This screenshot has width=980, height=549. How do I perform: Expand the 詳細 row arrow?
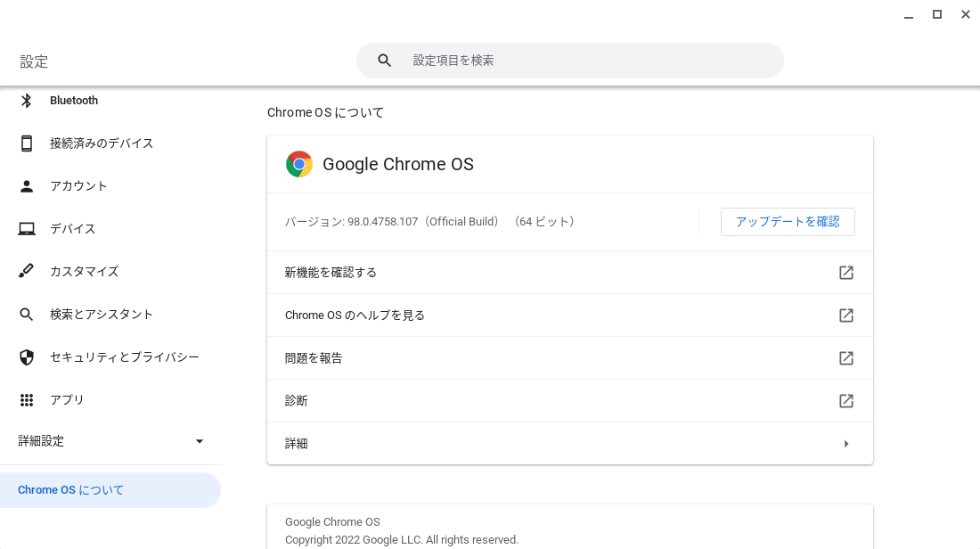click(x=846, y=444)
